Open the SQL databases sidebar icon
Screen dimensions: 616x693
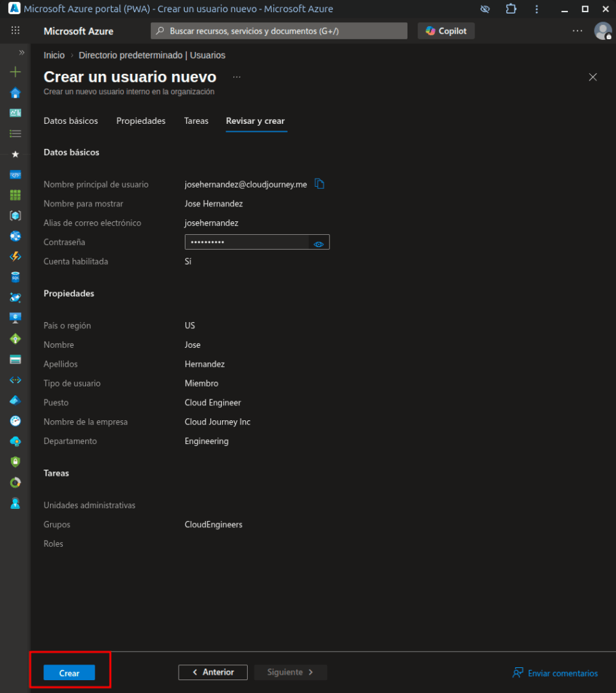(x=15, y=277)
